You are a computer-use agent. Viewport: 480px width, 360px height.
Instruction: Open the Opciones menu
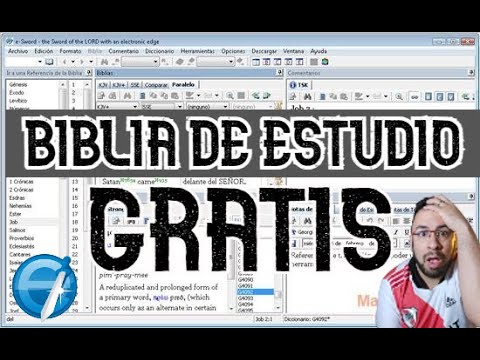233,51
